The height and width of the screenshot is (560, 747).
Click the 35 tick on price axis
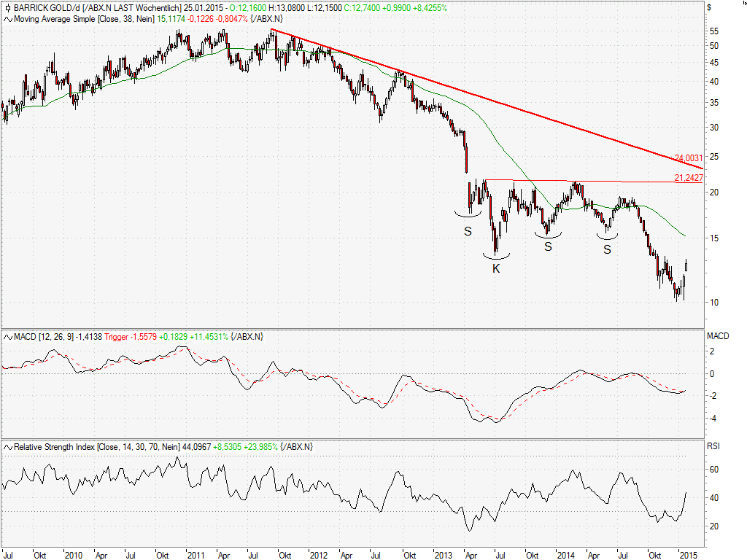coord(714,103)
